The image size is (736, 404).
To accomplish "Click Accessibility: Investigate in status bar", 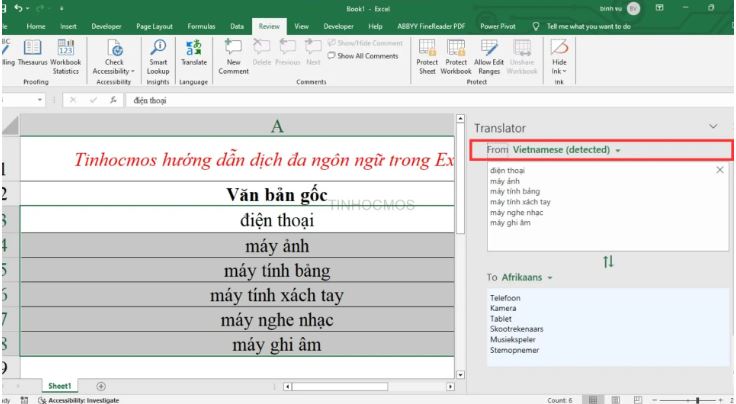I will coord(79,400).
